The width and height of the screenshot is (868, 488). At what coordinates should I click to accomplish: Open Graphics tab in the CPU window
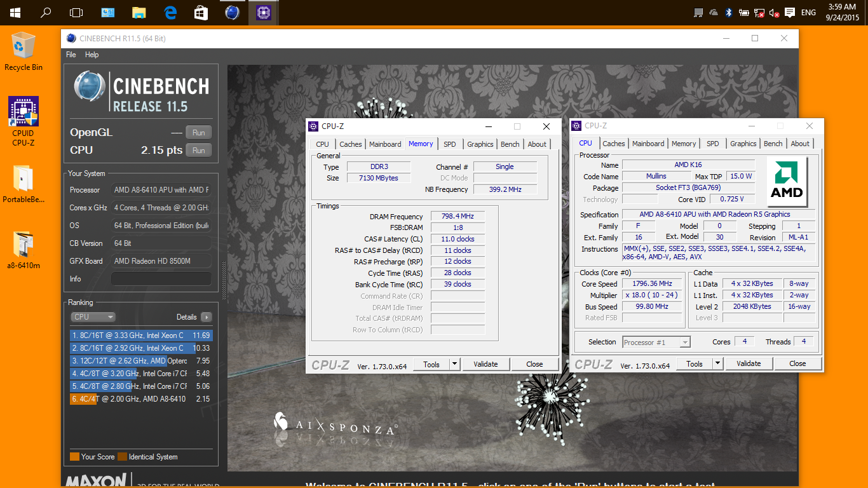pyautogui.click(x=743, y=144)
